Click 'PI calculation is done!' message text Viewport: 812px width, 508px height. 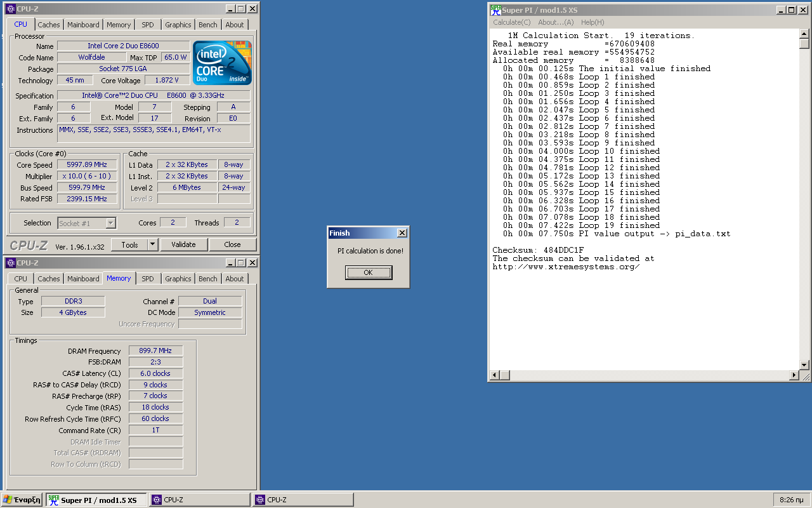(x=370, y=251)
